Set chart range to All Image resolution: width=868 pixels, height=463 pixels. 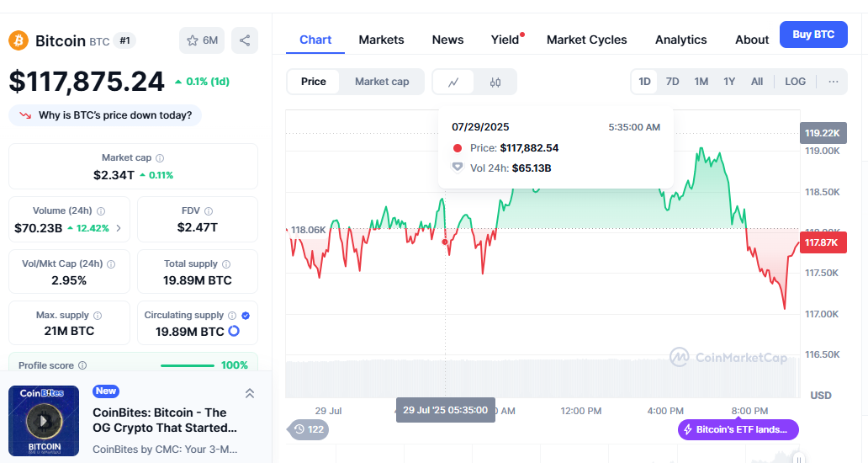pyautogui.click(x=757, y=82)
